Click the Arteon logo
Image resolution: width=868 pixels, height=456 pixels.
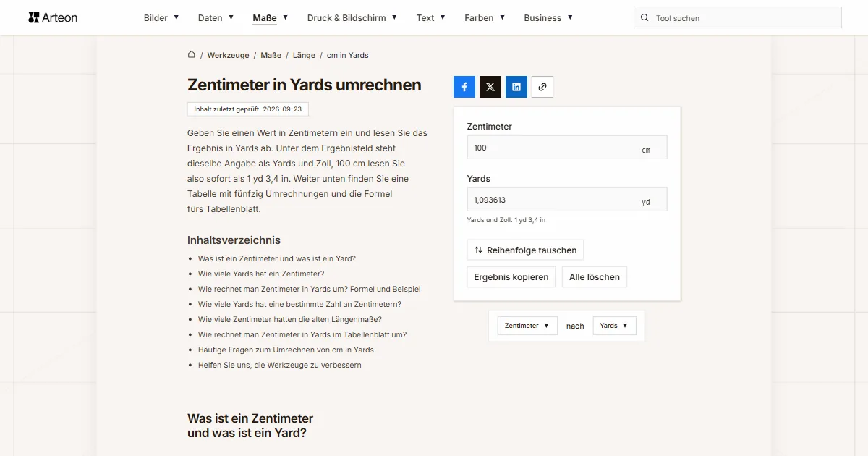[53, 17]
